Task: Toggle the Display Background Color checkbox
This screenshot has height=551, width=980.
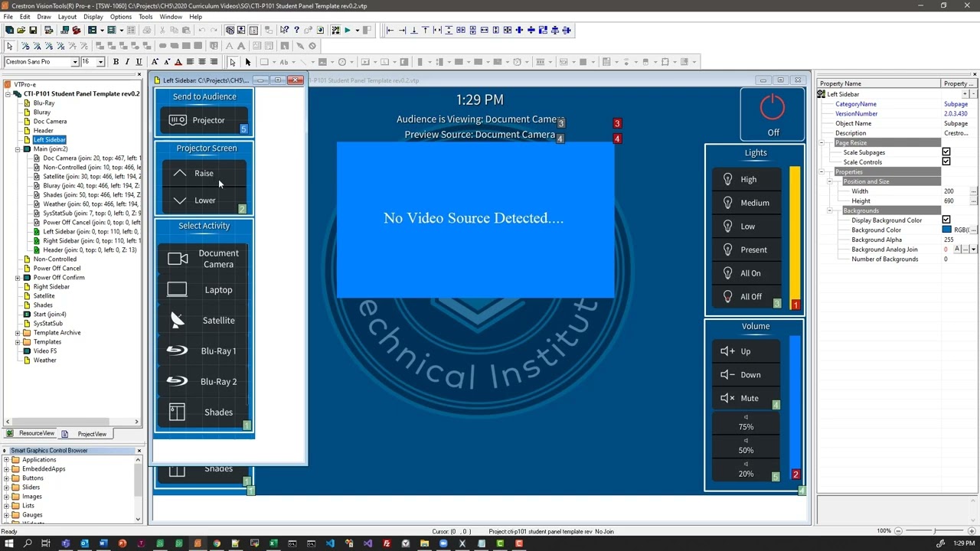Action: [946, 220]
